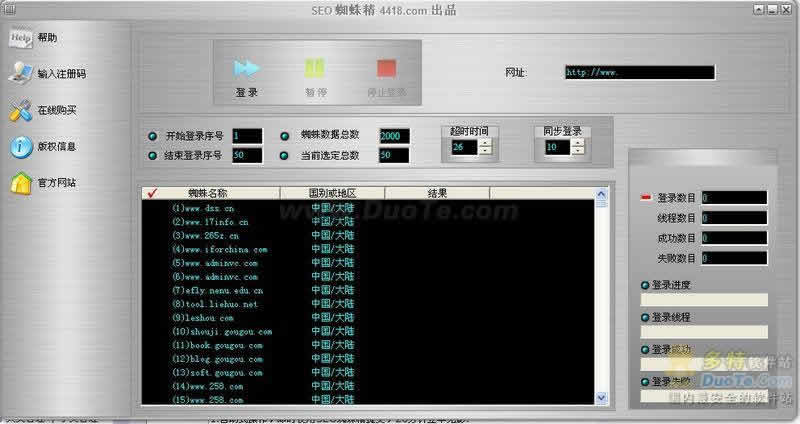Click the 结束登录序号 bullet indicator

tap(152, 156)
